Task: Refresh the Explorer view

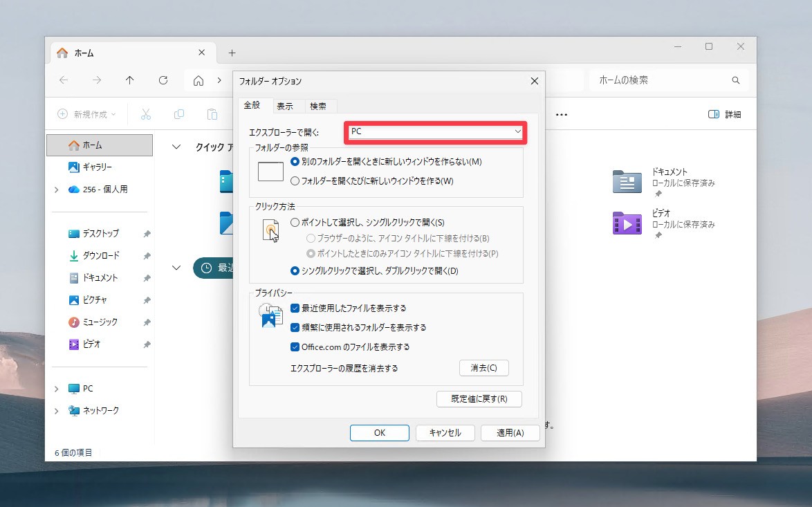Action: [x=163, y=80]
